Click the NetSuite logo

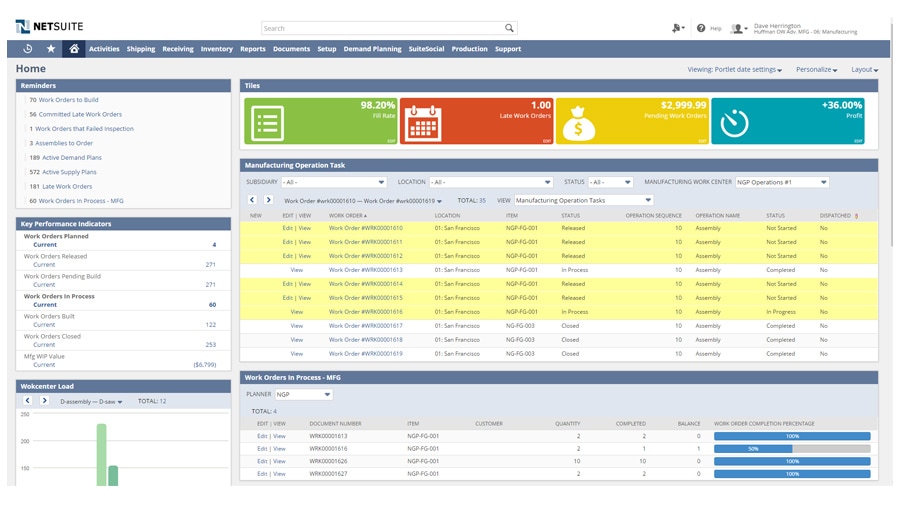(49, 26)
